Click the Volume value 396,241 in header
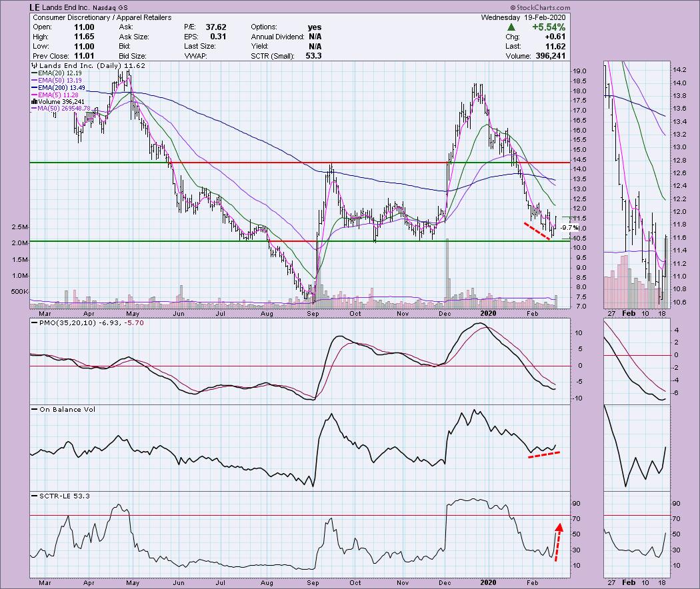Viewport: 700px width, 589px height. [x=550, y=56]
